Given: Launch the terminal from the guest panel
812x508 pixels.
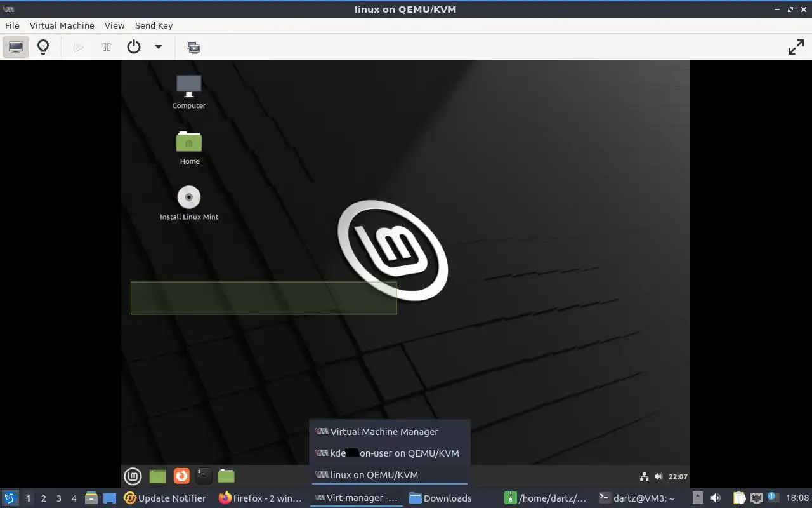Looking at the screenshot, I should [x=203, y=476].
